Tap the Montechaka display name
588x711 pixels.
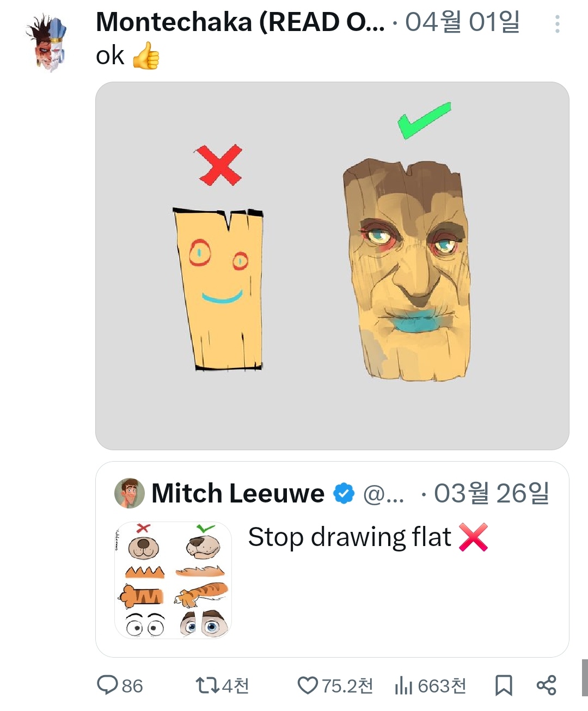[x=240, y=23]
